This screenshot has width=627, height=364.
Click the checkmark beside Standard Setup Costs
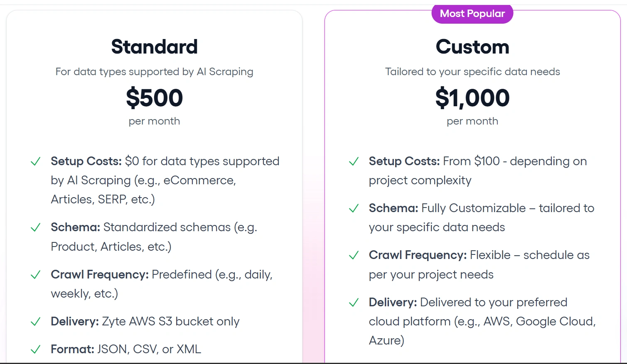(36, 161)
